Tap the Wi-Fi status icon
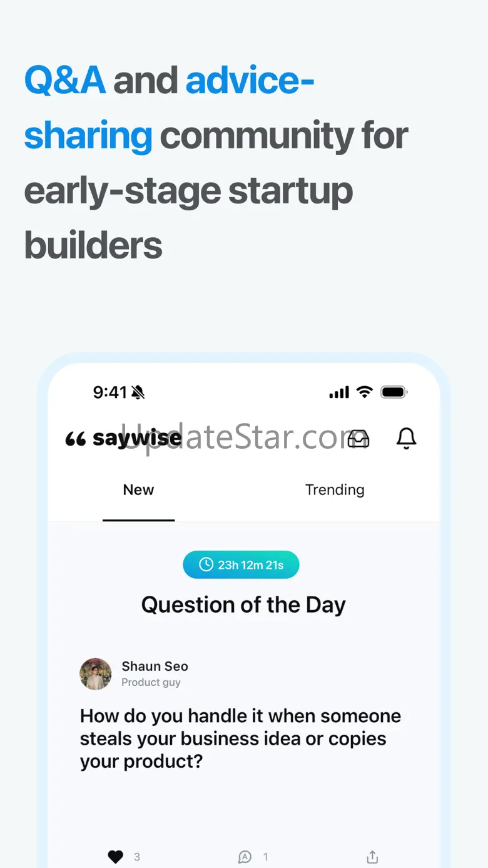Viewport: 488px width, 868px height. [364, 392]
